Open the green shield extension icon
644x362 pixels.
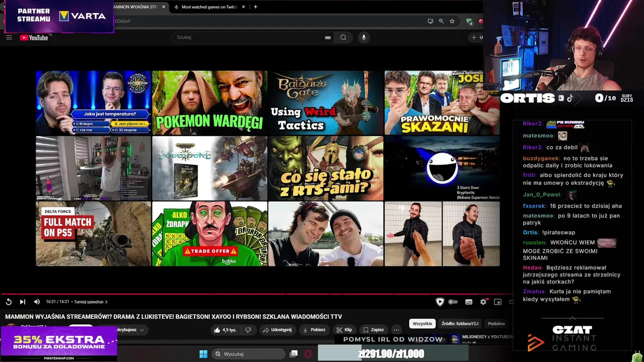point(469,21)
